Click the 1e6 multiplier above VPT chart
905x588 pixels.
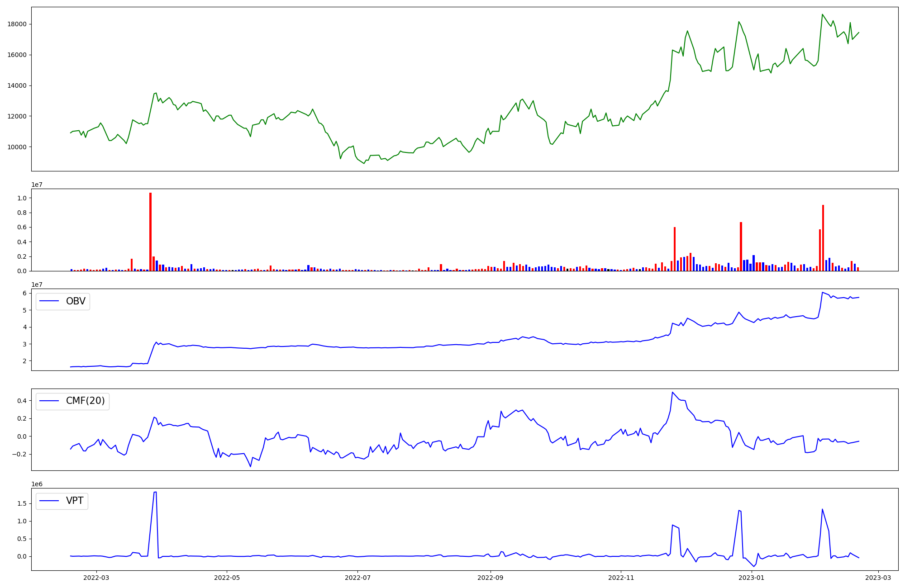(x=37, y=484)
